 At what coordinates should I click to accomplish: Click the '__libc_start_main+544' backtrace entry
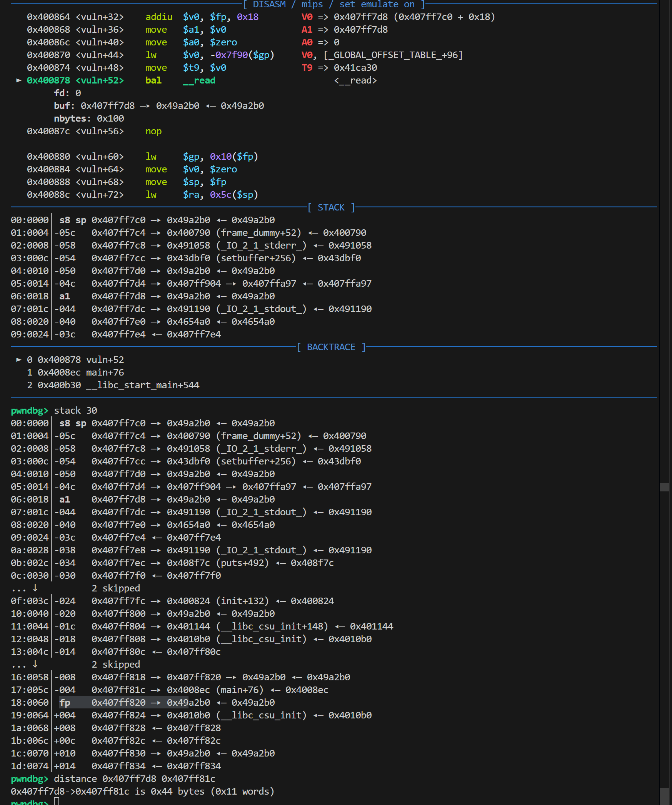click(142, 385)
